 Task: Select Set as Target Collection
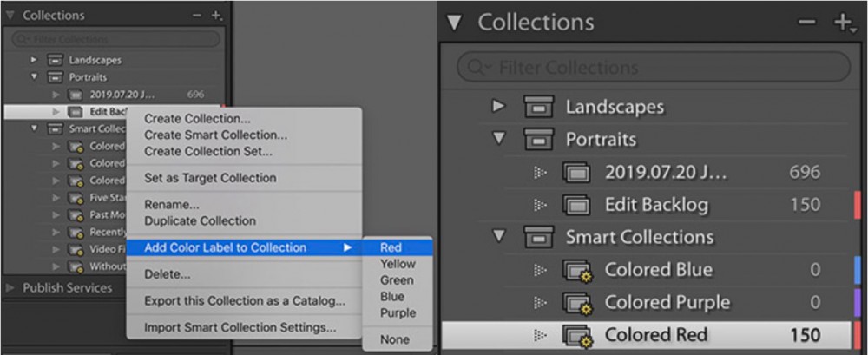click(210, 178)
